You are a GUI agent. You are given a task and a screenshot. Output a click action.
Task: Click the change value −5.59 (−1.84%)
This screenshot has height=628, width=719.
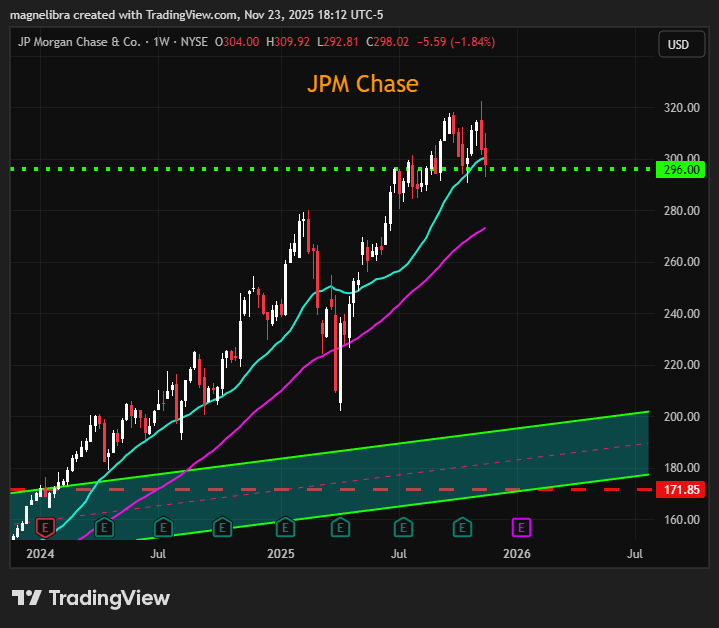(456, 42)
